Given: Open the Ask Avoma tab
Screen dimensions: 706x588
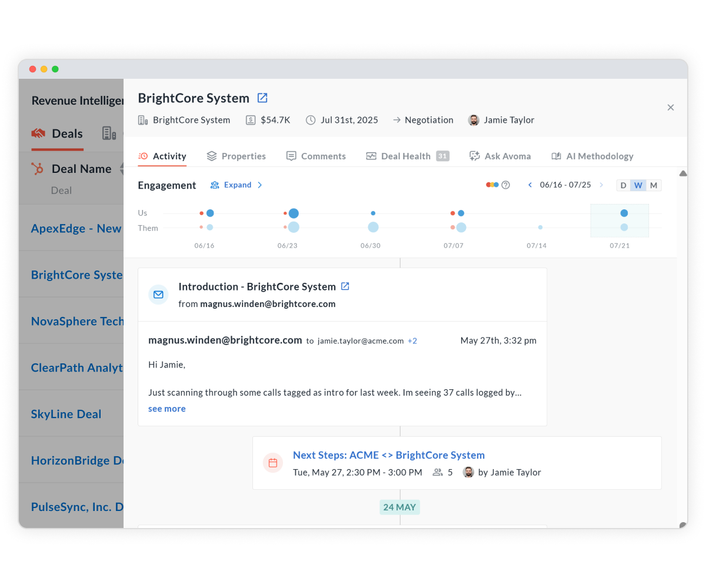Looking at the screenshot, I should (500, 156).
